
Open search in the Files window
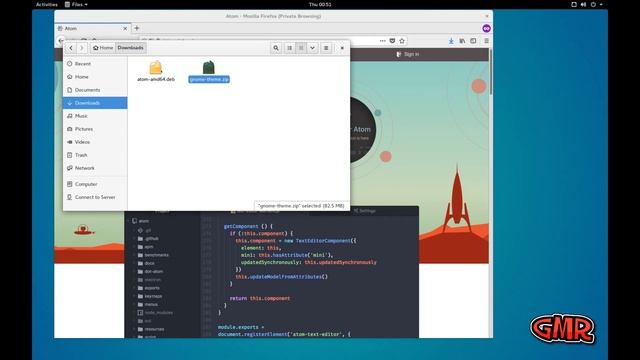[x=276, y=48]
